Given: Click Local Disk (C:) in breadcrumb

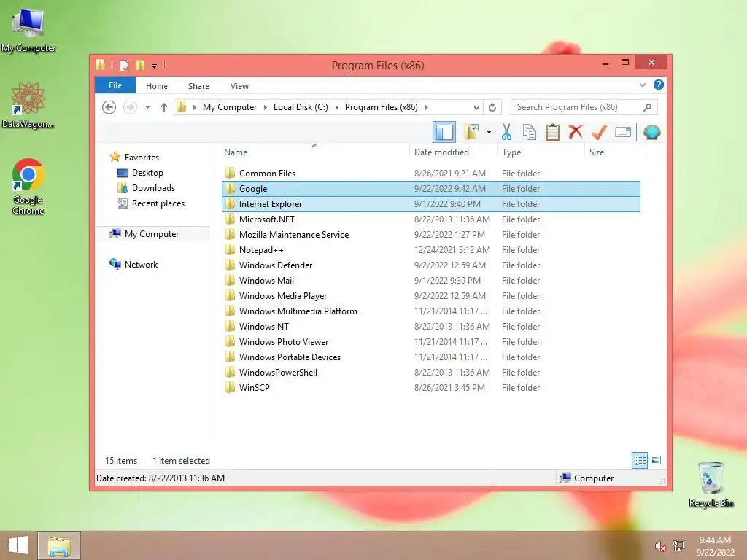Looking at the screenshot, I should click(x=301, y=107).
